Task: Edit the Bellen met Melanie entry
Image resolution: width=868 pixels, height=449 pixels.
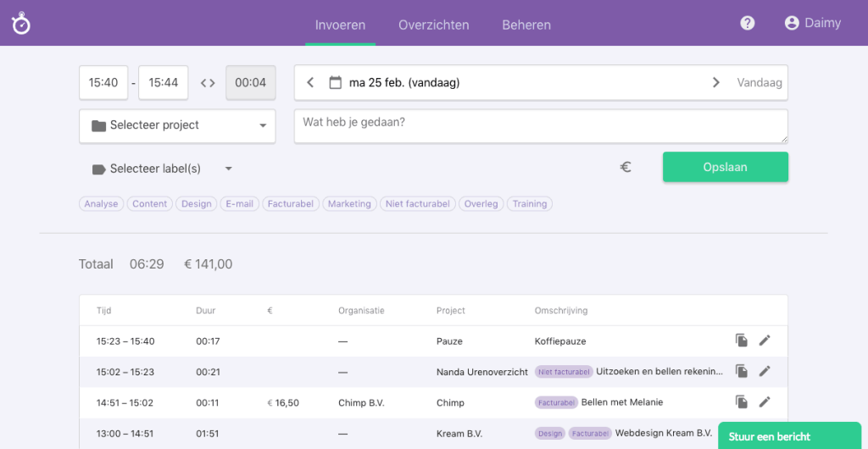Action: click(765, 402)
